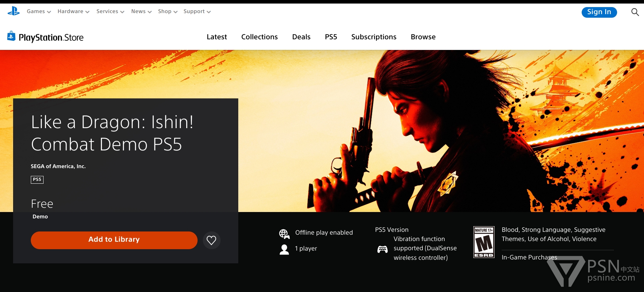The width and height of the screenshot is (644, 292).
Task: Expand the Hardware dropdown menu
Action: pyautogui.click(x=74, y=11)
